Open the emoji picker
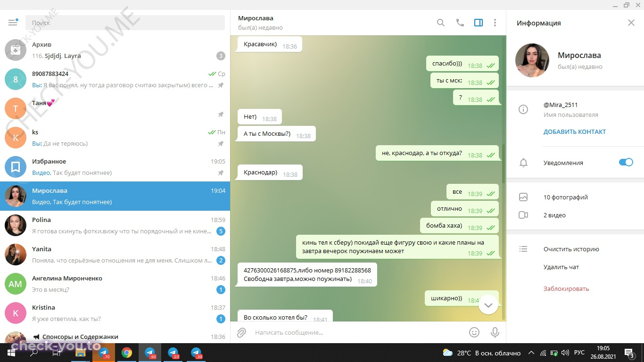The height and width of the screenshot is (362, 644). click(x=474, y=332)
